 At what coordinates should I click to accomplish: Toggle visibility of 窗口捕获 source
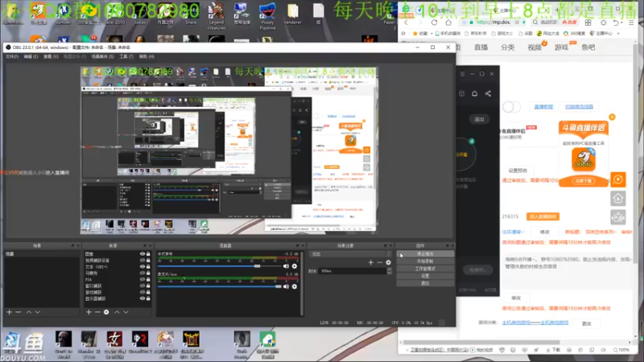(142, 286)
